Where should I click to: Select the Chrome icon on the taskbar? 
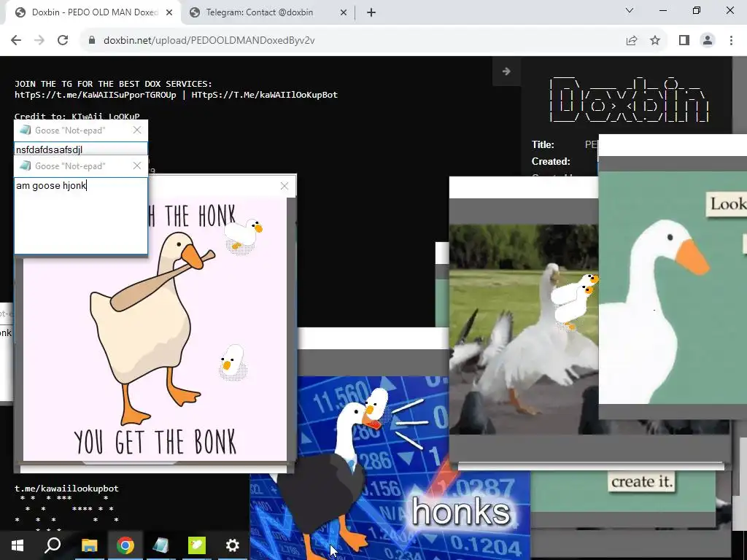pyautogui.click(x=125, y=545)
